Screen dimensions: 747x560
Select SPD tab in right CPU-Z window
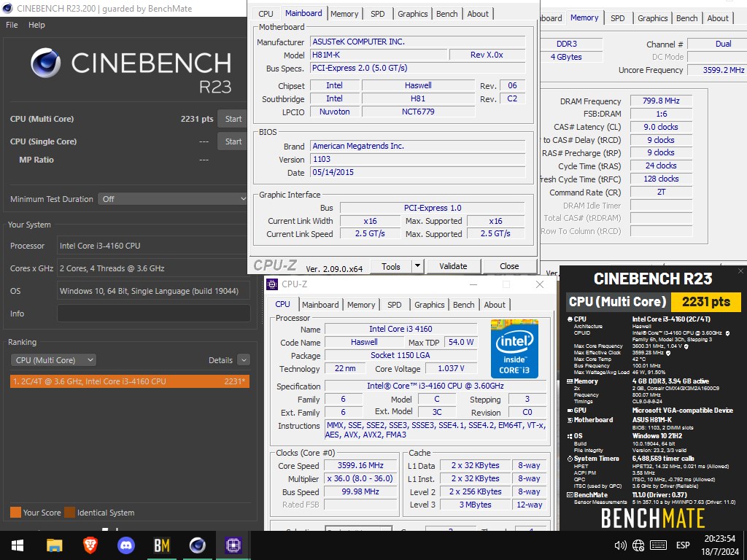pyautogui.click(x=617, y=18)
